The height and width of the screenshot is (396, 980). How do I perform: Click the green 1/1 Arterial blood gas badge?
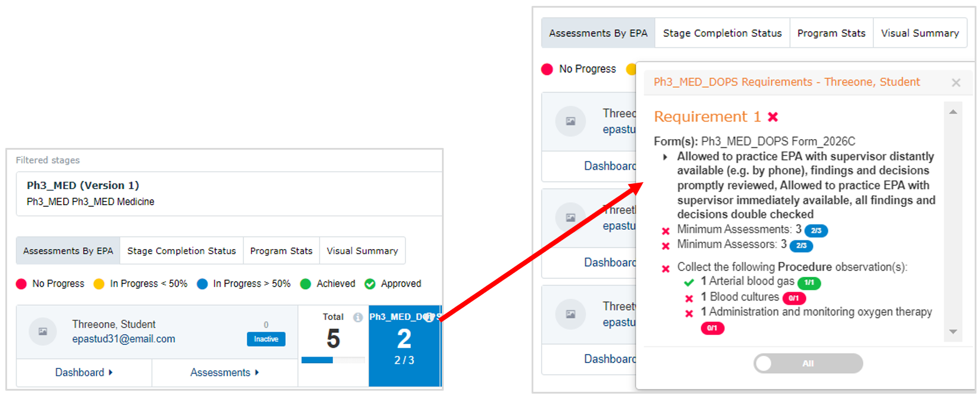pyautogui.click(x=809, y=282)
